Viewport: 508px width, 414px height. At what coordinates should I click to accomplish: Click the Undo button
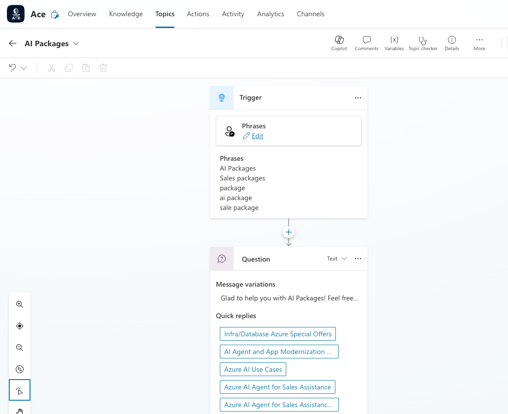(x=13, y=68)
